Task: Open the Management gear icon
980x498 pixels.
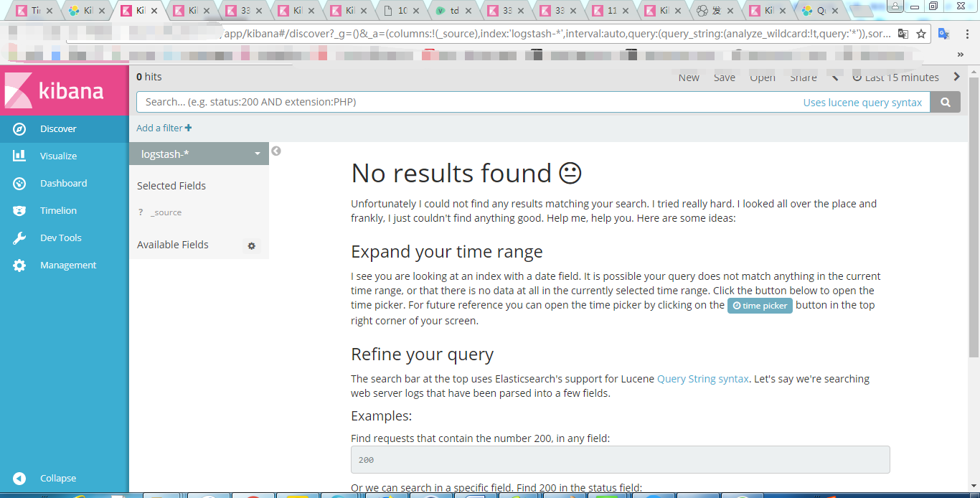Action: coord(19,266)
